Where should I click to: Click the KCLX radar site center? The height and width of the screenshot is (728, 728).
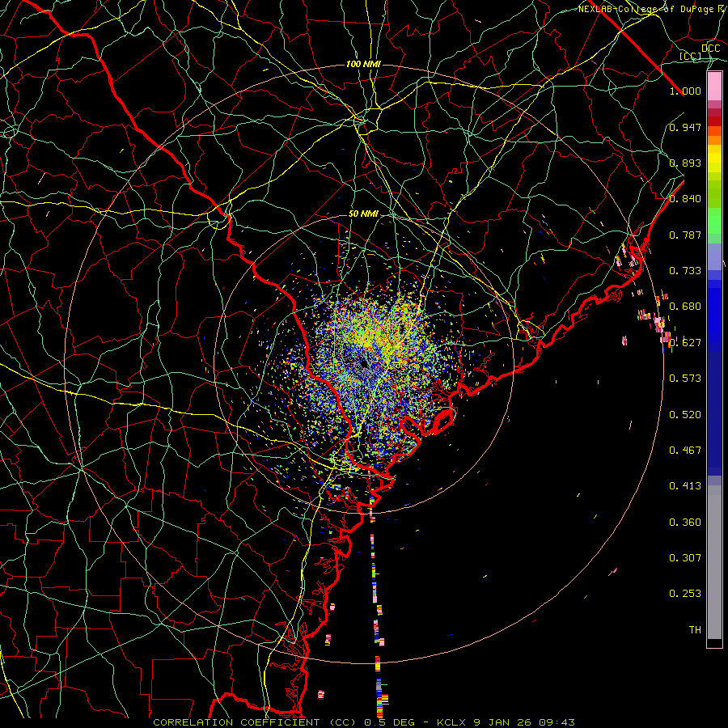click(364, 364)
